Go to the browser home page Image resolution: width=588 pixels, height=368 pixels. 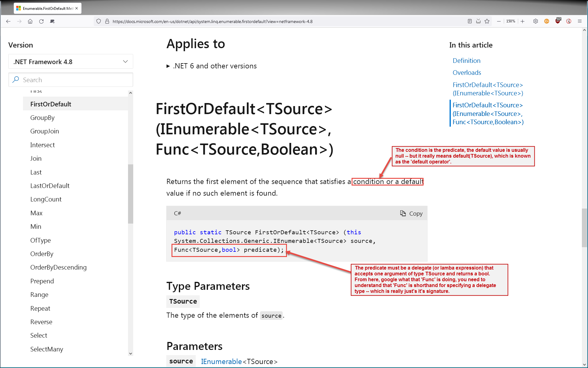point(30,21)
